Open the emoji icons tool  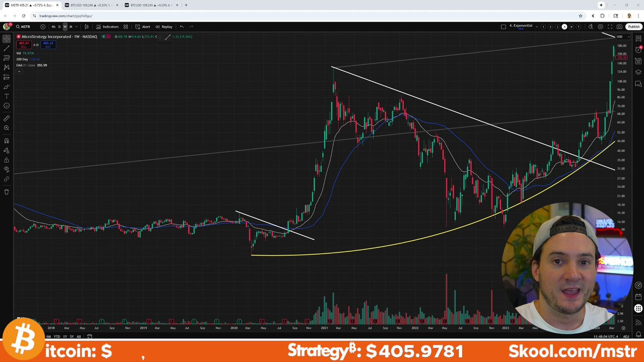6,106
